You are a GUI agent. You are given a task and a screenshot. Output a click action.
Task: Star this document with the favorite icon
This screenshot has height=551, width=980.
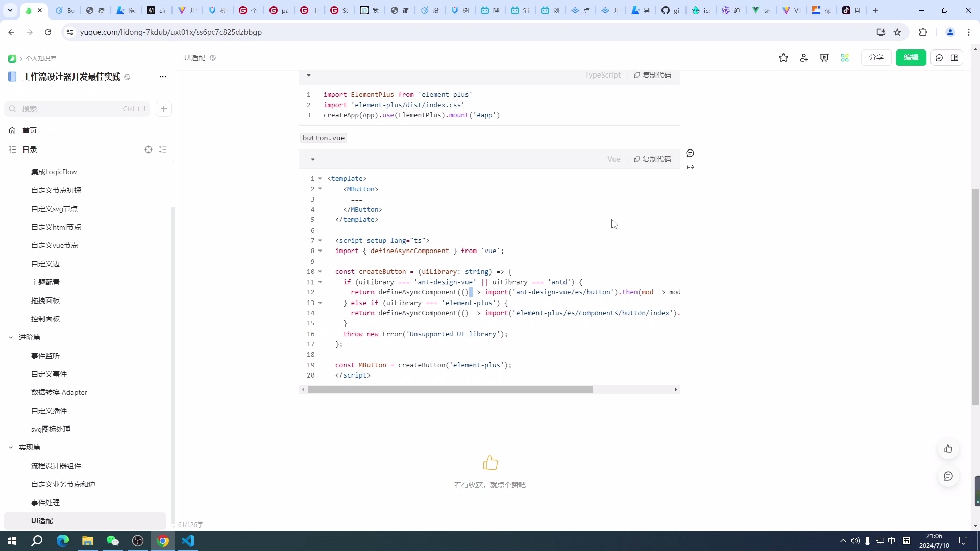[783, 58]
